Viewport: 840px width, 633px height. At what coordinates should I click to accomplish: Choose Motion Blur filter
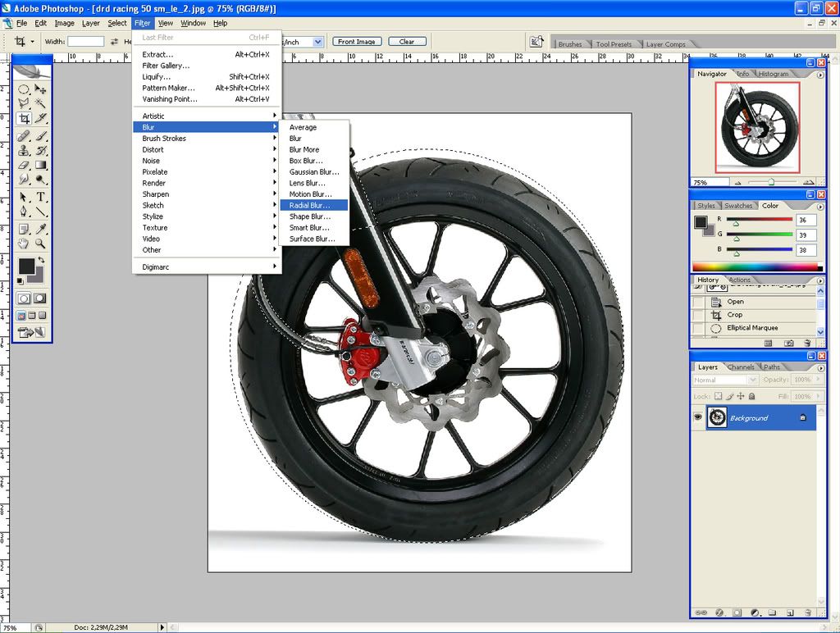click(314, 194)
